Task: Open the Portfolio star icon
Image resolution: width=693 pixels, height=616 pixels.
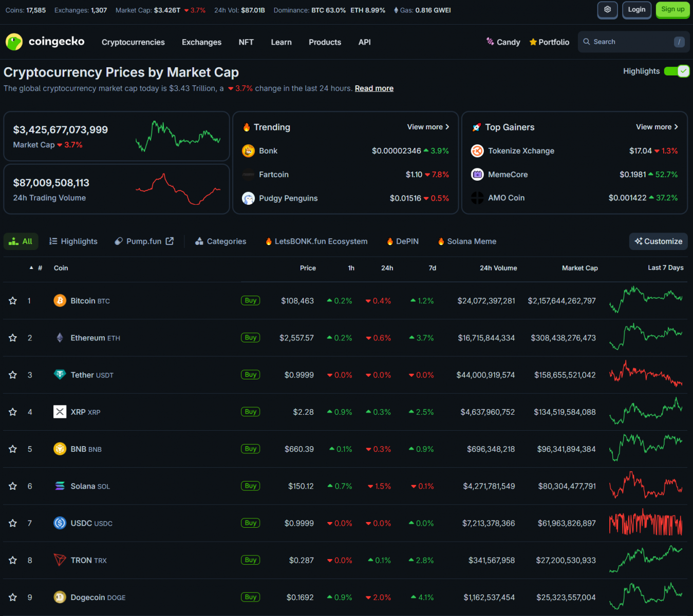Action: 533,42
